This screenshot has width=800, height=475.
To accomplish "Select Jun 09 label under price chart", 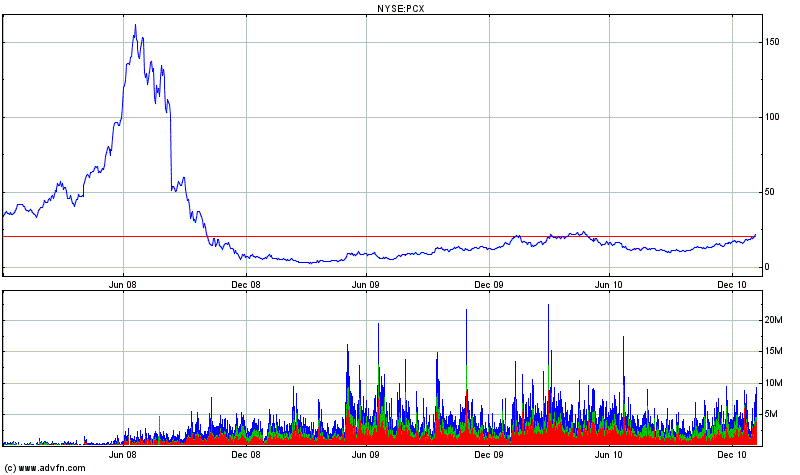I will point(366,283).
